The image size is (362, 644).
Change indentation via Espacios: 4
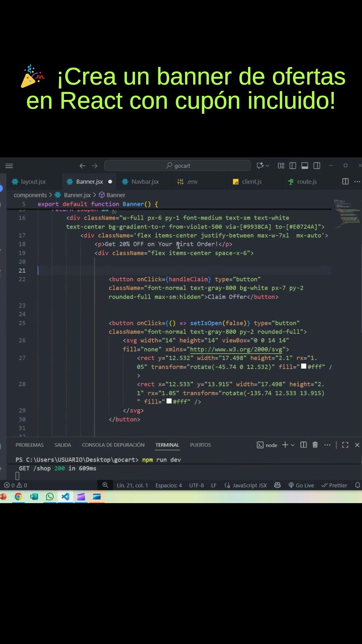click(x=169, y=485)
